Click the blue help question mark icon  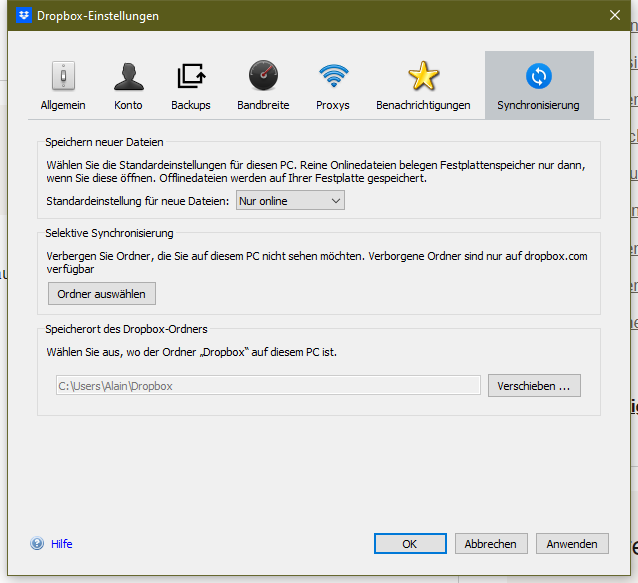37,544
